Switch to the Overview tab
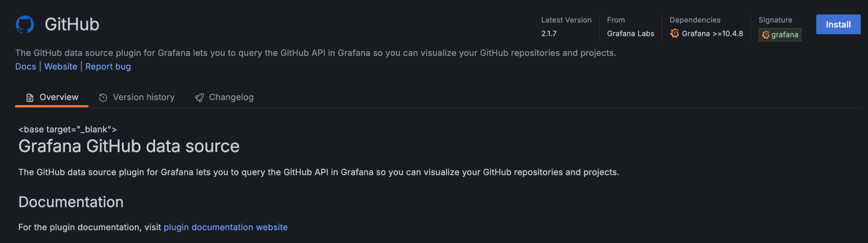Image resolution: width=868 pixels, height=243 pixels. point(52,98)
